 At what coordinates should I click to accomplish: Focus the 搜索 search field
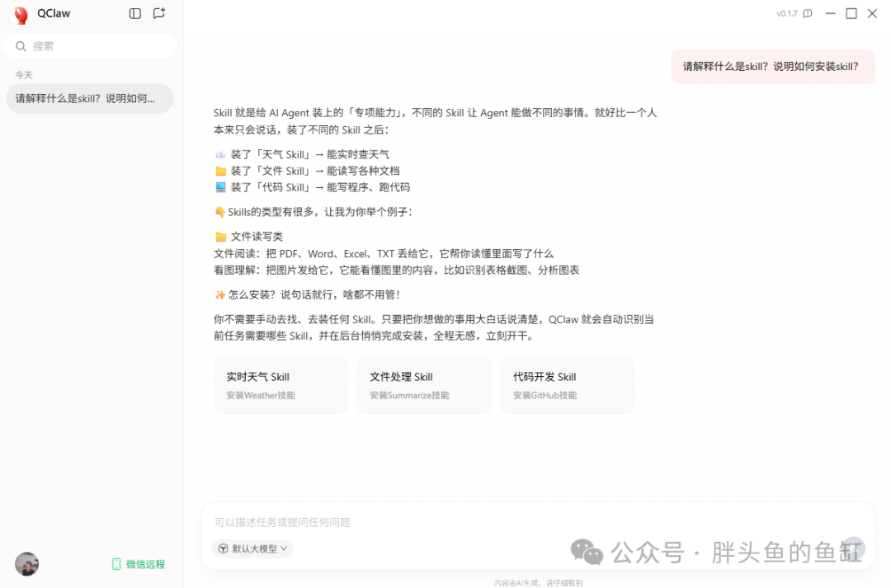[x=91, y=46]
